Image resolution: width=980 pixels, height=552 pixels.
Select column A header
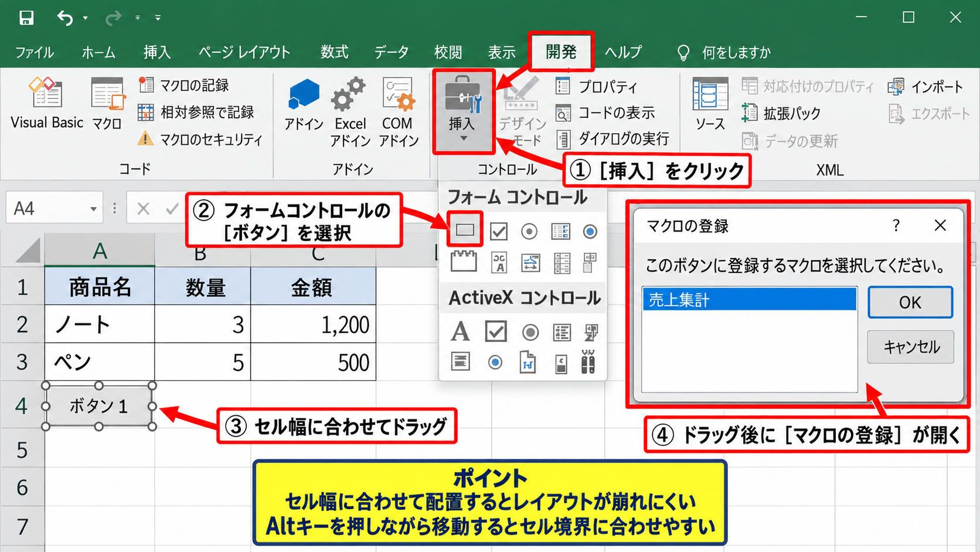(x=100, y=251)
